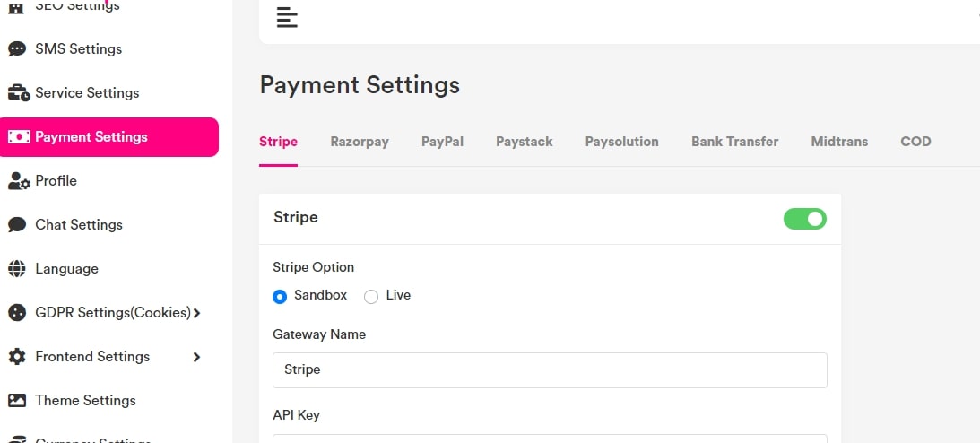Select the Live Stripe option
The image size is (980, 443).
click(x=371, y=296)
